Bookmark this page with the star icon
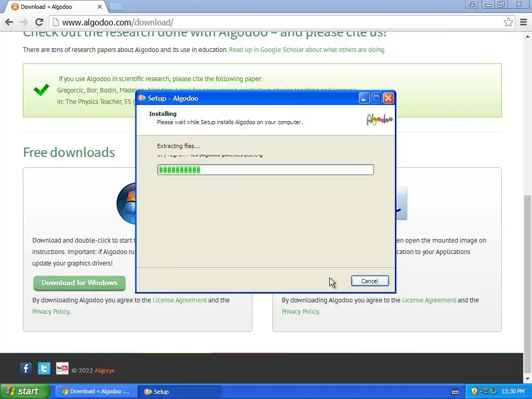The height and width of the screenshot is (399, 532). coord(508,22)
